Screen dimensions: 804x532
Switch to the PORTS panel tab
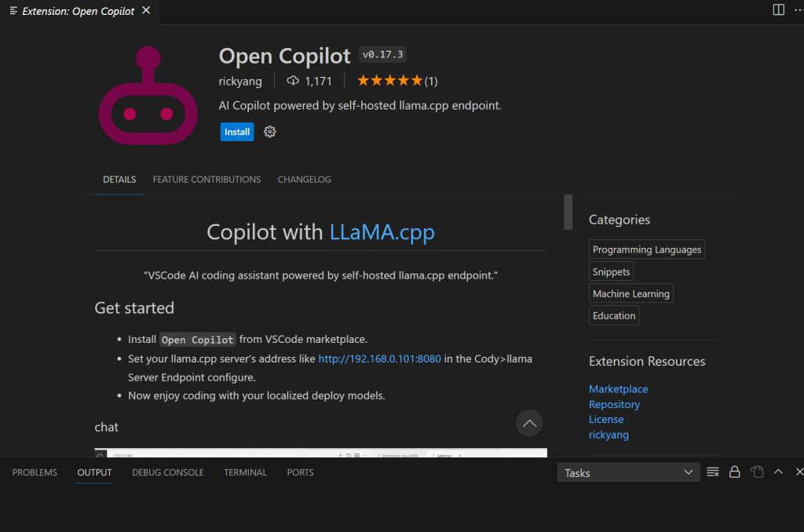coord(301,472)
